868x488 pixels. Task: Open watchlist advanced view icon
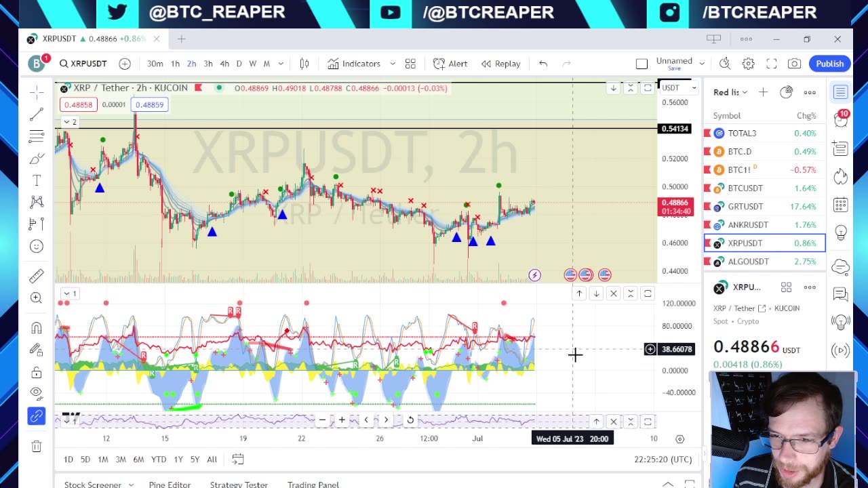click(x=786, y=92)
